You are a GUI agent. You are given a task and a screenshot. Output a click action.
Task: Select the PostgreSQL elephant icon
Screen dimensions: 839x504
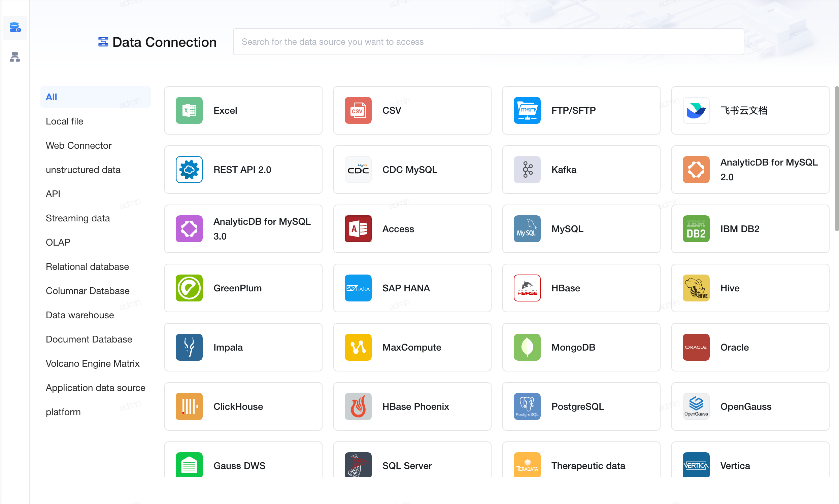coord(527,406)
